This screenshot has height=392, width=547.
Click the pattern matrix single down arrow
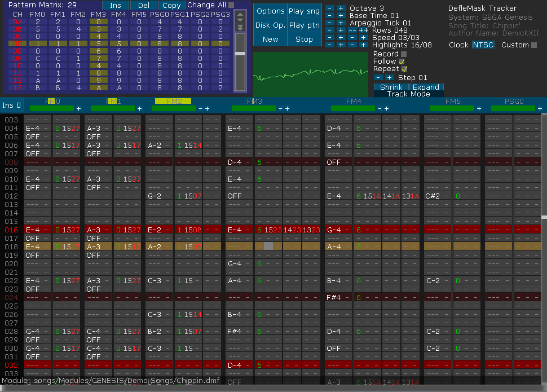click(240, 21)
